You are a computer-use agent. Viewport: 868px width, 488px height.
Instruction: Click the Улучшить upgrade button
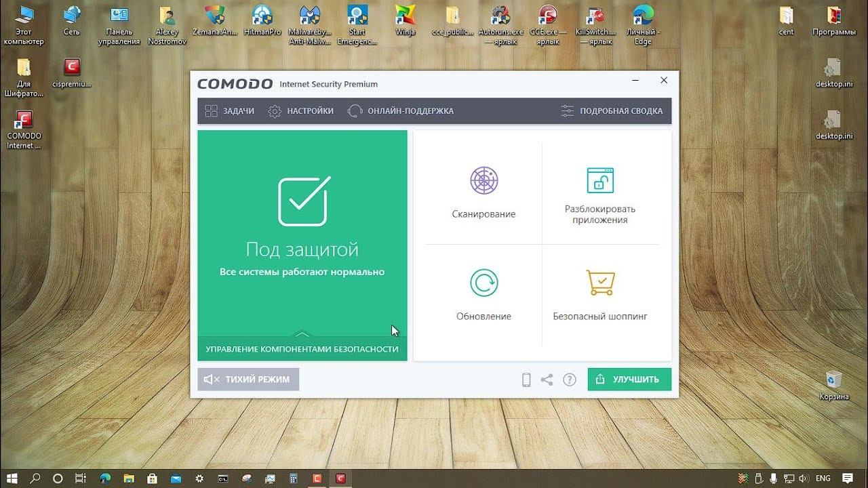tap(629, 380)
